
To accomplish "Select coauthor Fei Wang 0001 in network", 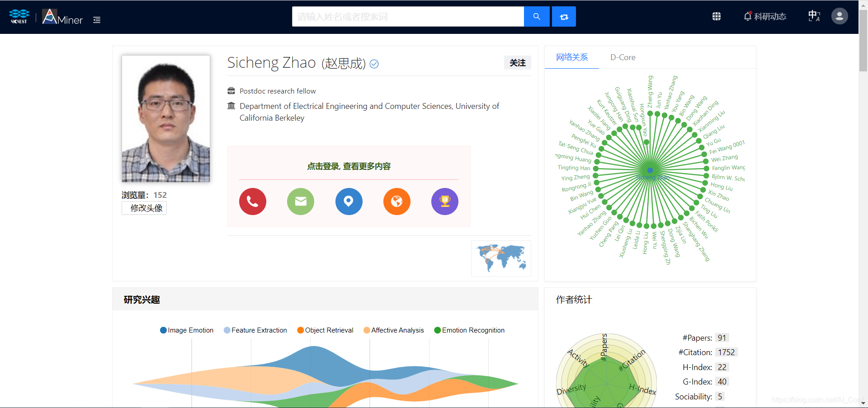I will (x=727, y=147).
